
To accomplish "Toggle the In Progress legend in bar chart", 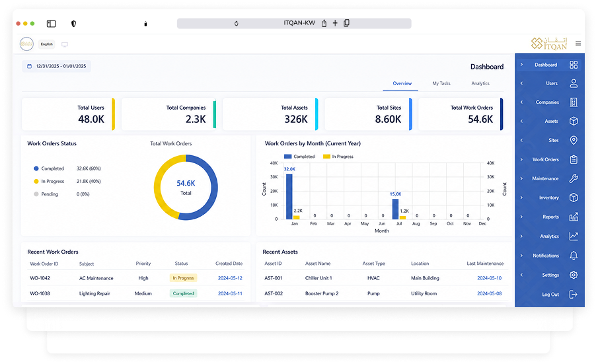I will (x=338, y=157).
